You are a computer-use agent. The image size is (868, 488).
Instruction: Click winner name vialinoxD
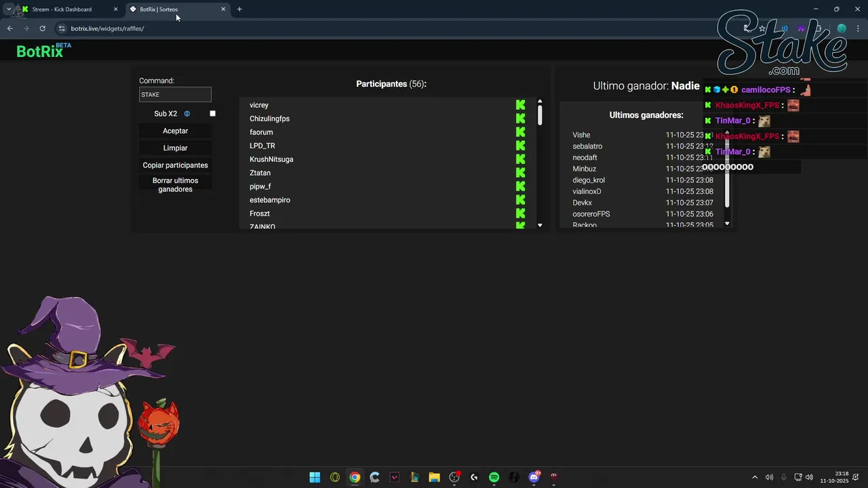click(x=587, y=191)
